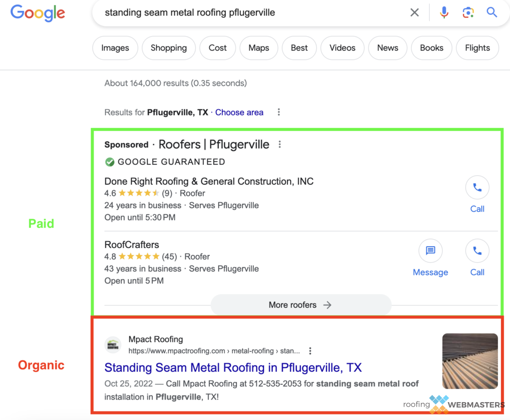Click the Mpact Roofing site name

(x=156, y=339)
